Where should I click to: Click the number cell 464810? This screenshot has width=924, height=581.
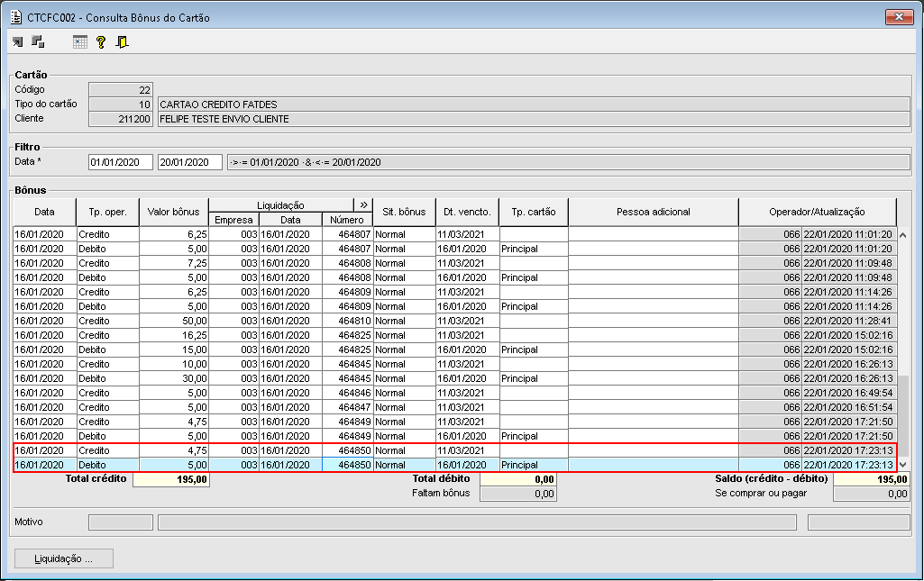(x=348, y=321)
